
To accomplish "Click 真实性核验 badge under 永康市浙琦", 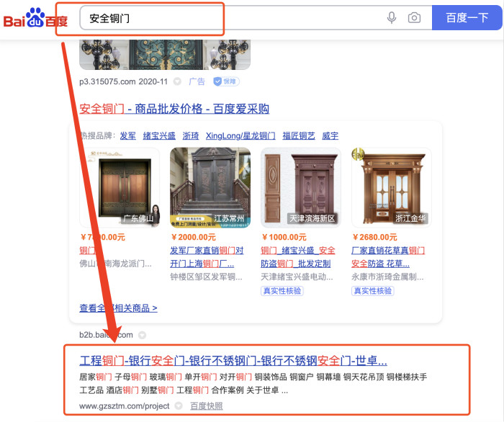I will tap(373, 291).
